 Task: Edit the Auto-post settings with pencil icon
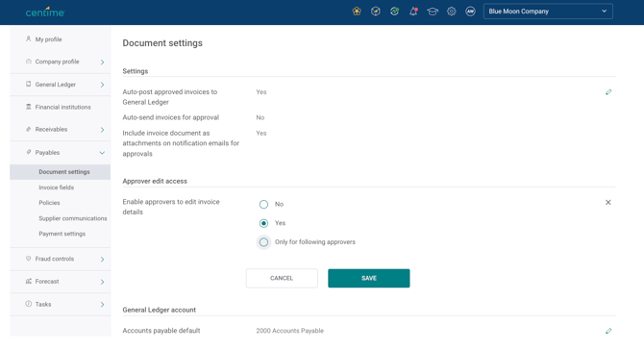point(608,92)
